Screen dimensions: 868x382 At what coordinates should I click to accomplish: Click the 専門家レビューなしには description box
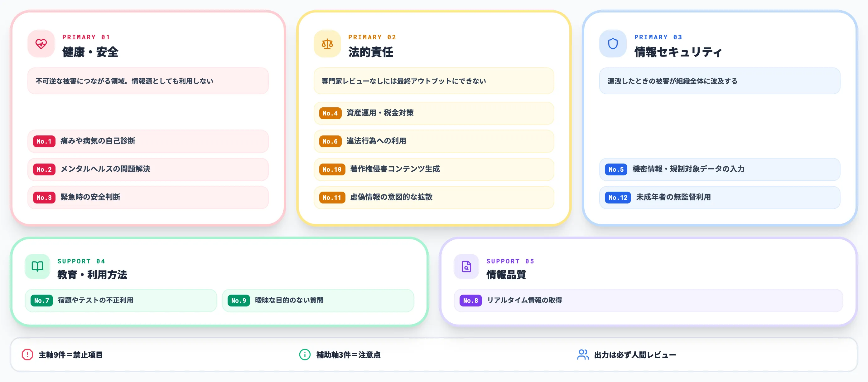click(x=434, y=81)
